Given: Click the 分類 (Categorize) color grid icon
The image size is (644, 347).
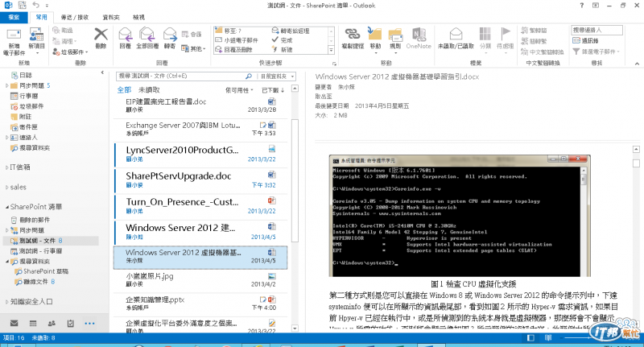Looking at the screenshot, I should tap(485, 34).
